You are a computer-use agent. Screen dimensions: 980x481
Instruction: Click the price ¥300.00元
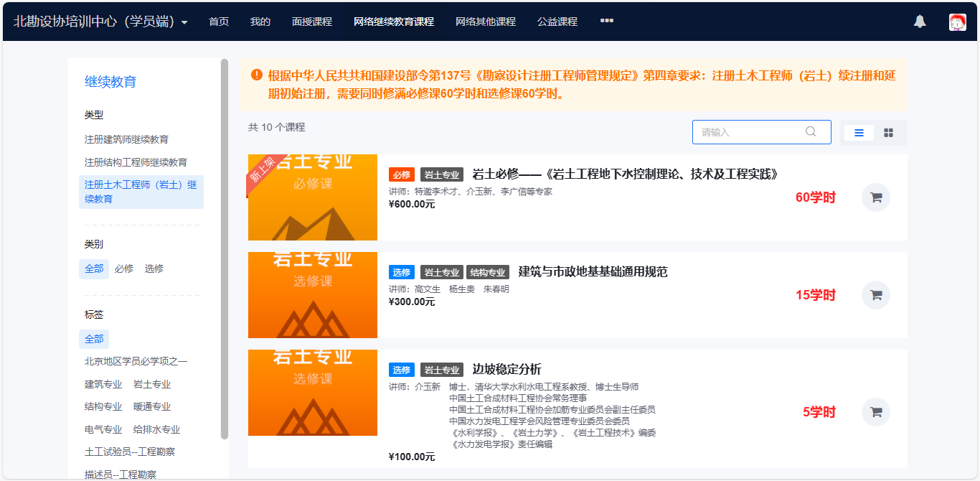tap(412, 302)
